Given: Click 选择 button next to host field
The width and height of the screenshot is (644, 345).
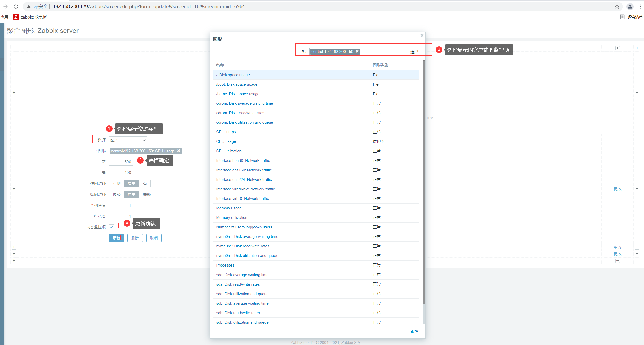Looking at the screenshot, I should pyautogui.click(x=414, y=52).
